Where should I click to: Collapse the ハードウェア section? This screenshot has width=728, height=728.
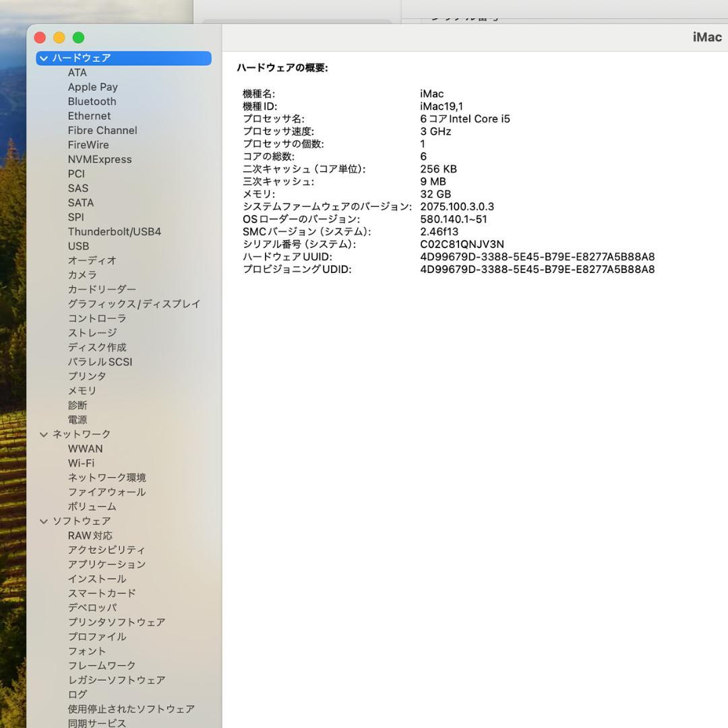(x=43, y=58)
